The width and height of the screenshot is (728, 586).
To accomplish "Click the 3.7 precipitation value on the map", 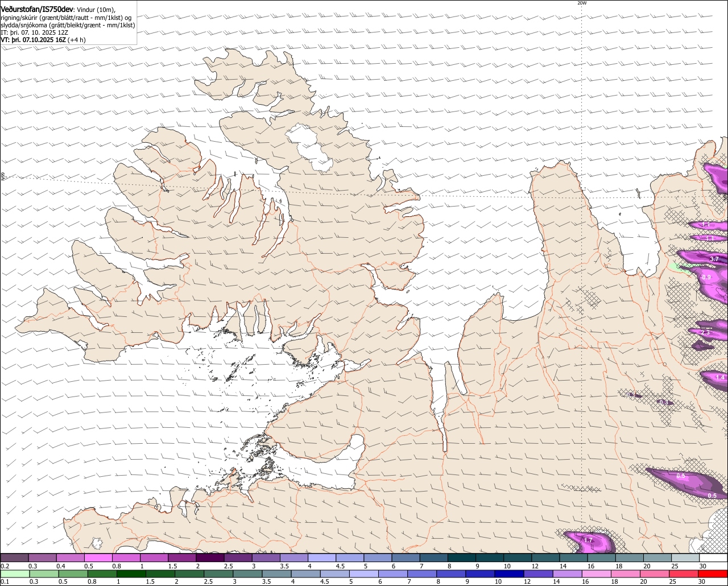I will pyautogui.click(x=714, y=259).
